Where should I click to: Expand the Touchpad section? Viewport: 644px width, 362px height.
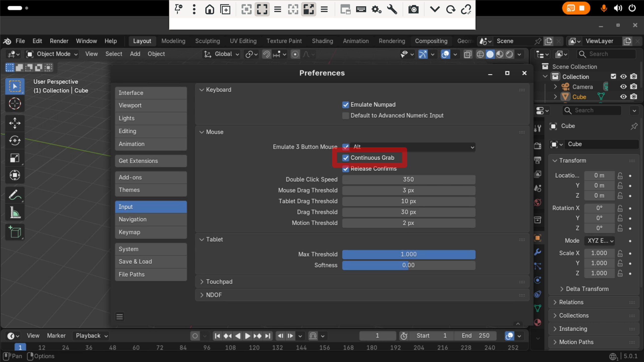pyautogui.click(x=219, y=281)
